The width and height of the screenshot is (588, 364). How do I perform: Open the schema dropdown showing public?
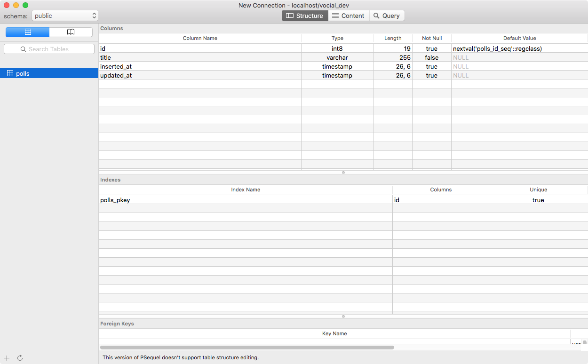pyautogui.click(x=65, y=16)
